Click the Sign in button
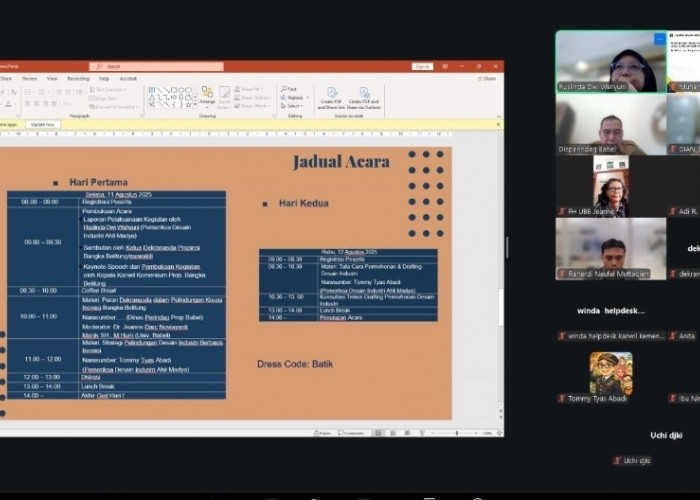Screen dimensions: 700x500 tap(422, 67)
